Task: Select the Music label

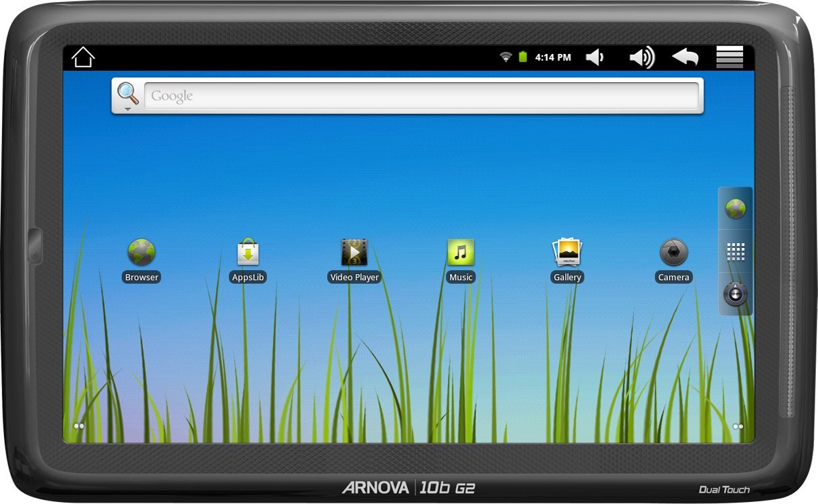Action: [x=461, y=277]
